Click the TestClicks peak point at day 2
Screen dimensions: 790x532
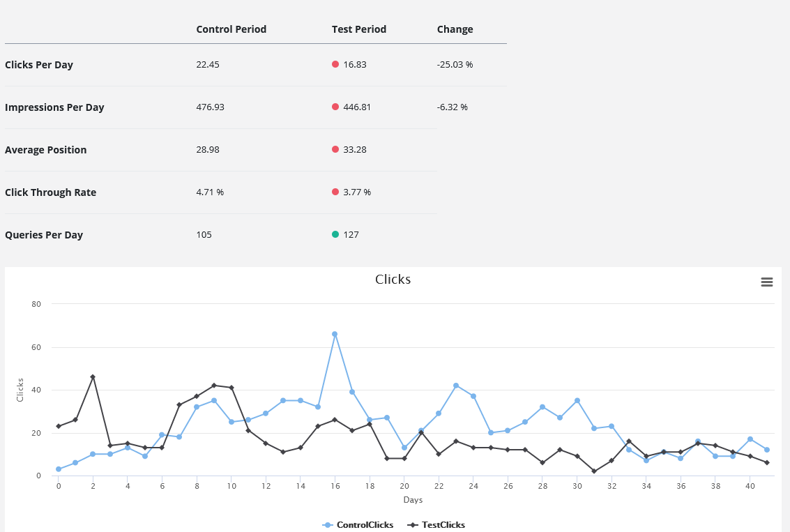tap(93, 377)
